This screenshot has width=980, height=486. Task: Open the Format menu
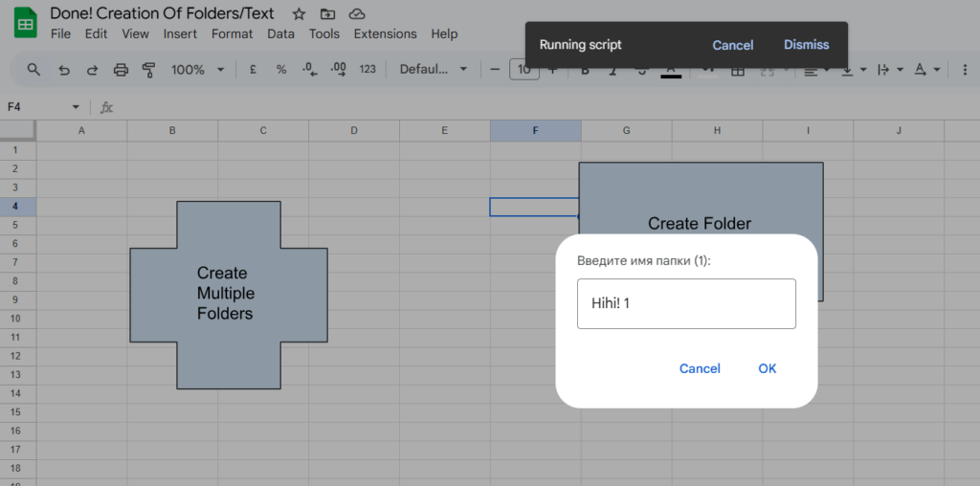point(232,33)
